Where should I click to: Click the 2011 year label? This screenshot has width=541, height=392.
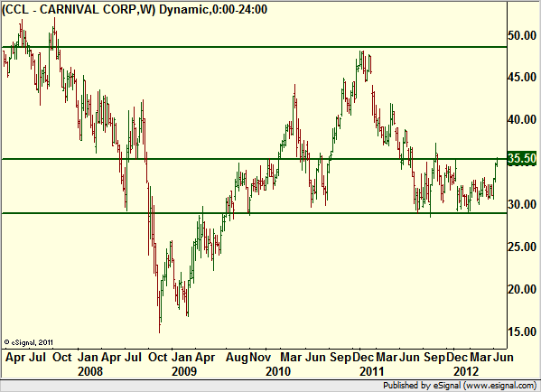tap(372, 371)
